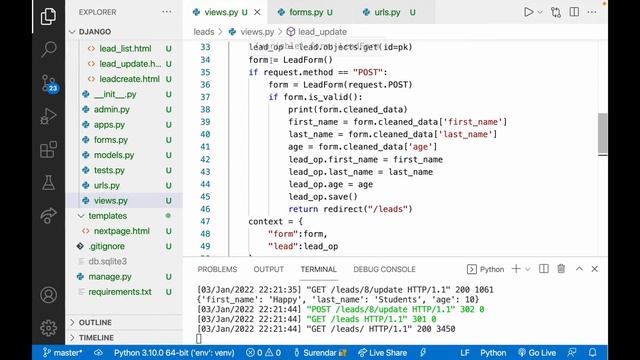This screenshot has width=640, height=360.
Task: Close the views.py editor tab
Action: (x=257, y=12)
